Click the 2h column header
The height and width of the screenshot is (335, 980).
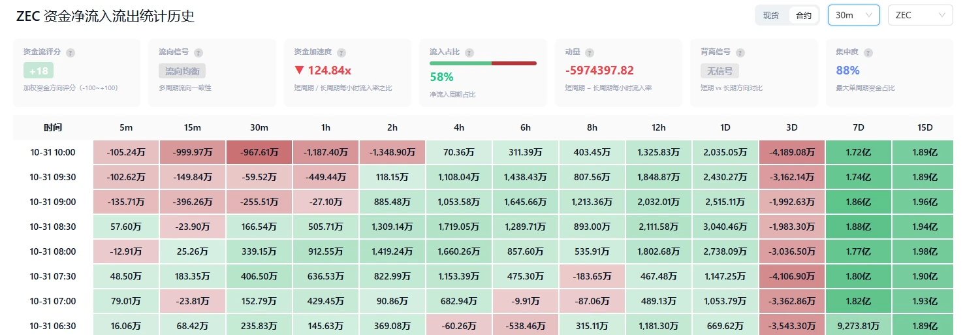[392, 127]
